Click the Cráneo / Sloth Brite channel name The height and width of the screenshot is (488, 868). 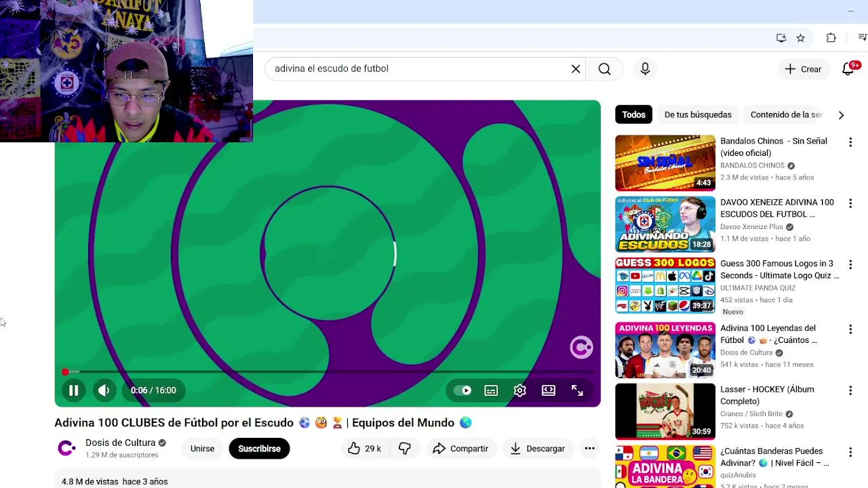751,413
